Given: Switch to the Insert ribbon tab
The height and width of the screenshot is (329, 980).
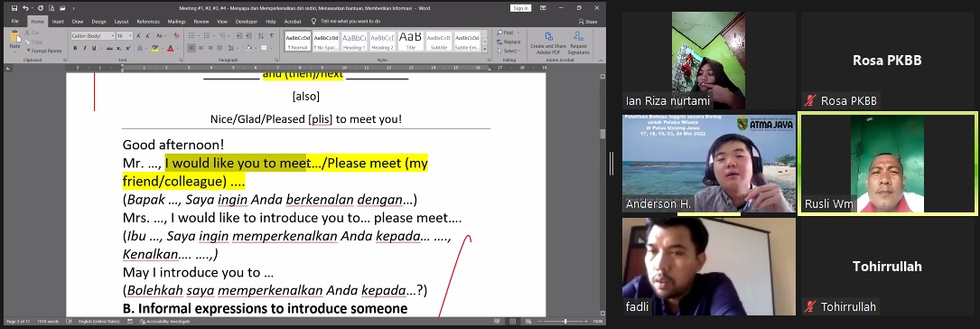Looking at the screenshot, I should (x=58, y=22).
